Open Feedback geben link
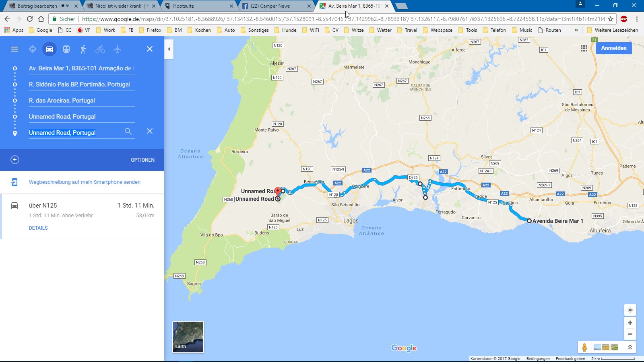This screenshot has height=362, width=644. (x=570, y=359)
